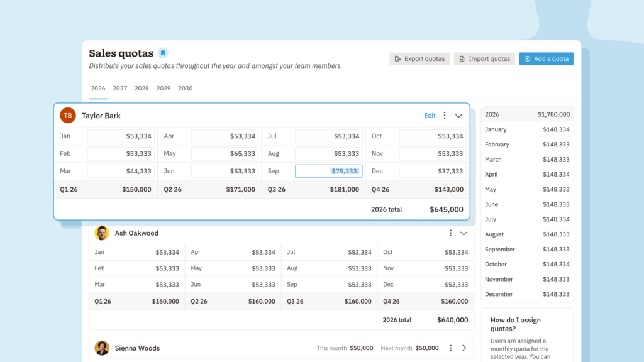The image size is (644, 362).
Task: Click Sienna Woods' profile photo
Action: point(102,348)
